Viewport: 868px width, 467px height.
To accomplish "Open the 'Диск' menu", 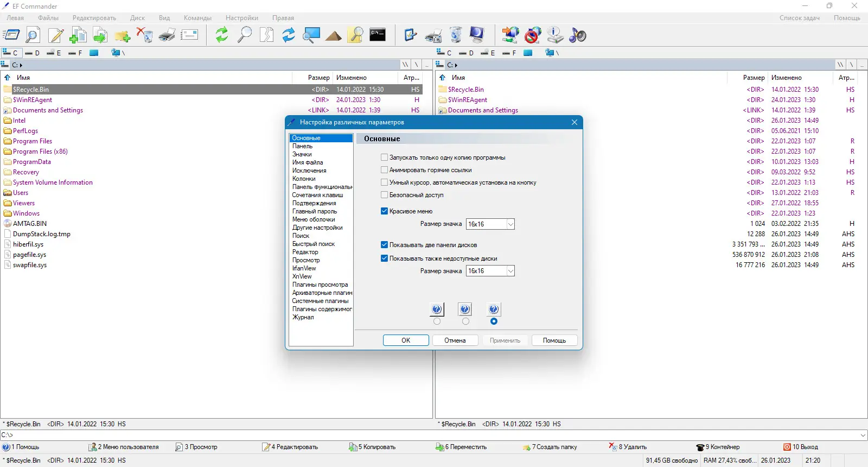I will (x=137, y=18).
